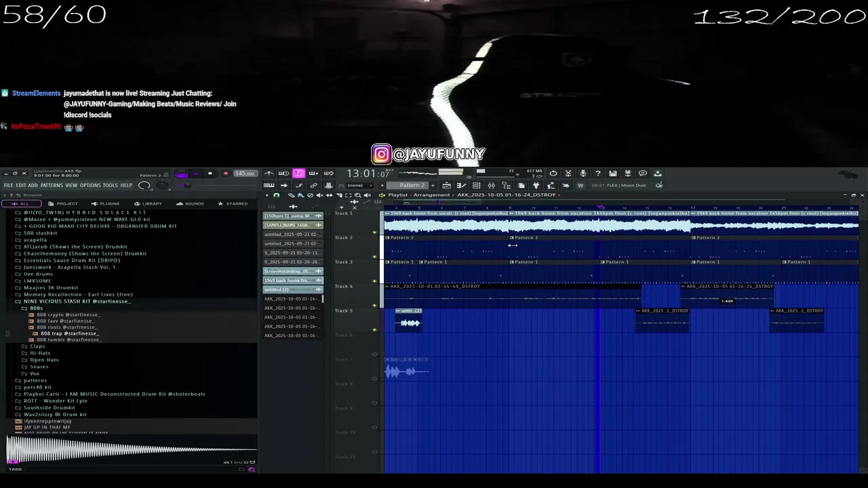Toggle Track 4 mute LED

tap(374, 305)
